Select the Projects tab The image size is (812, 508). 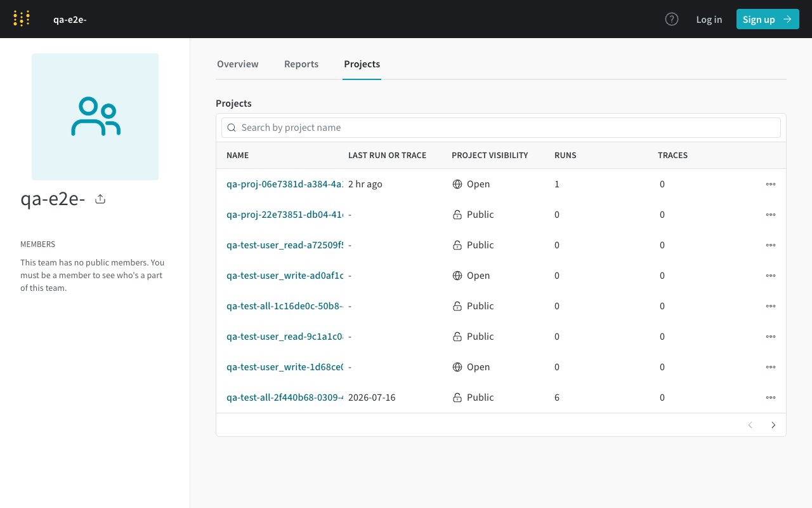(362, 64)
